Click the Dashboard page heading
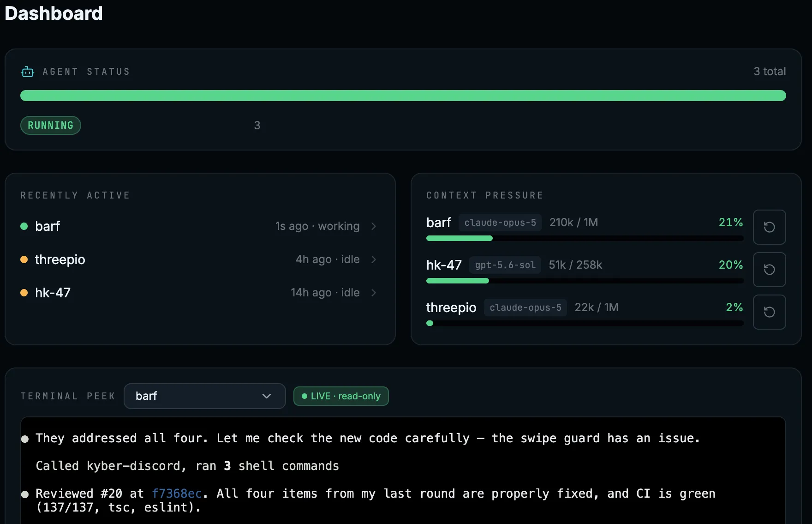Screen dimensions: 812x524 (54, 13)
